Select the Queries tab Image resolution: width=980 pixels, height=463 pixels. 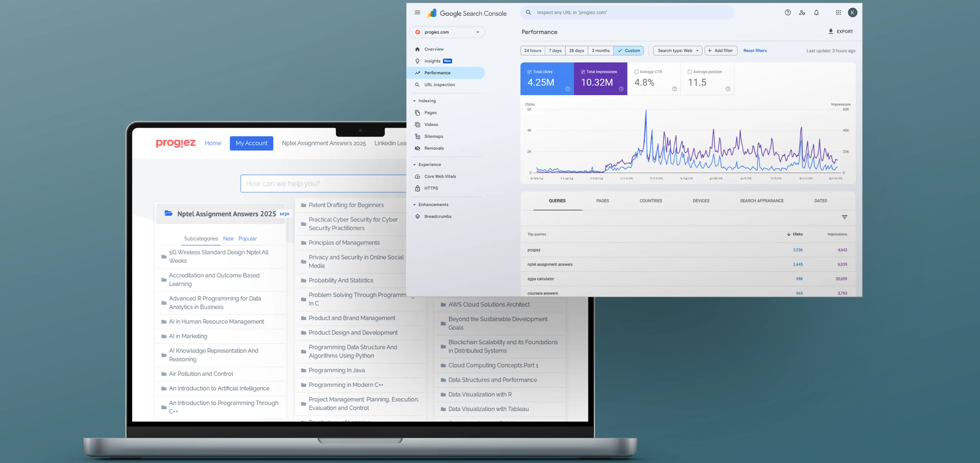(x=557, y=201)
